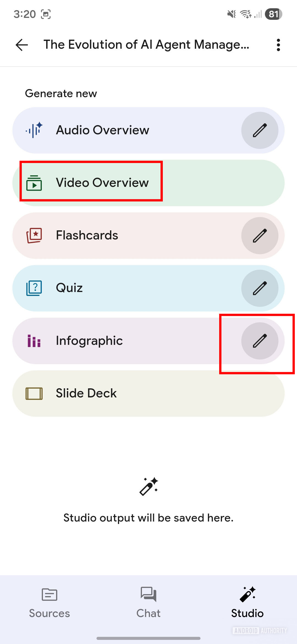Click the Chat bubble icon
This screenshot has height=644, width=297.
click(148, 594)
